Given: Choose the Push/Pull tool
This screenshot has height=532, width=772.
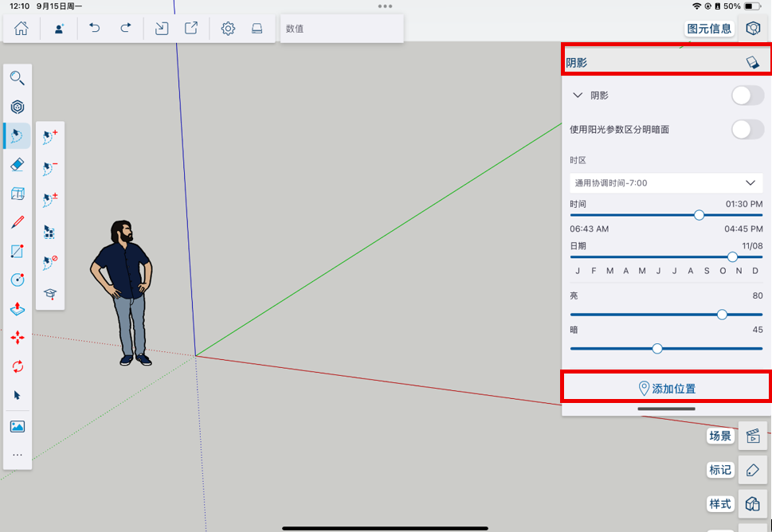Looking at the screenshot, I should coord(18,309).
